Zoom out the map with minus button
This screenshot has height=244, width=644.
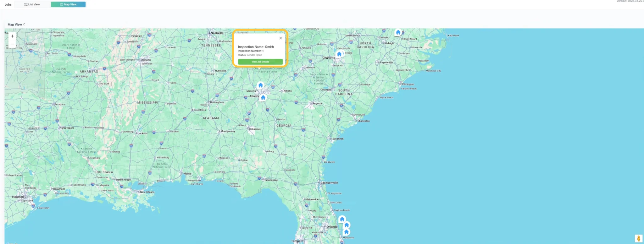tap(12, 44)
